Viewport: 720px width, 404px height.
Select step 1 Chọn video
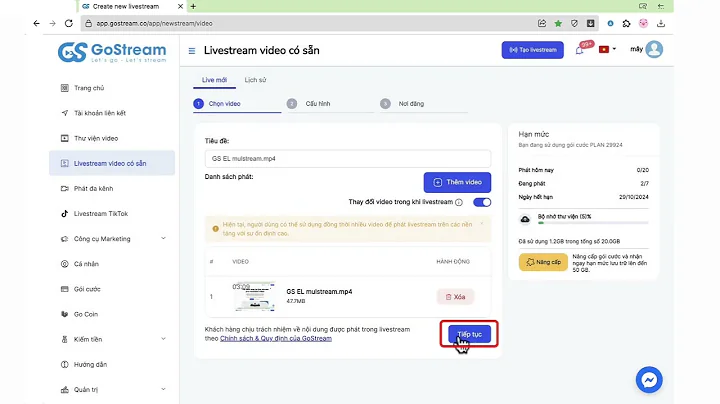pyautogui.click(x=237, y=104)
